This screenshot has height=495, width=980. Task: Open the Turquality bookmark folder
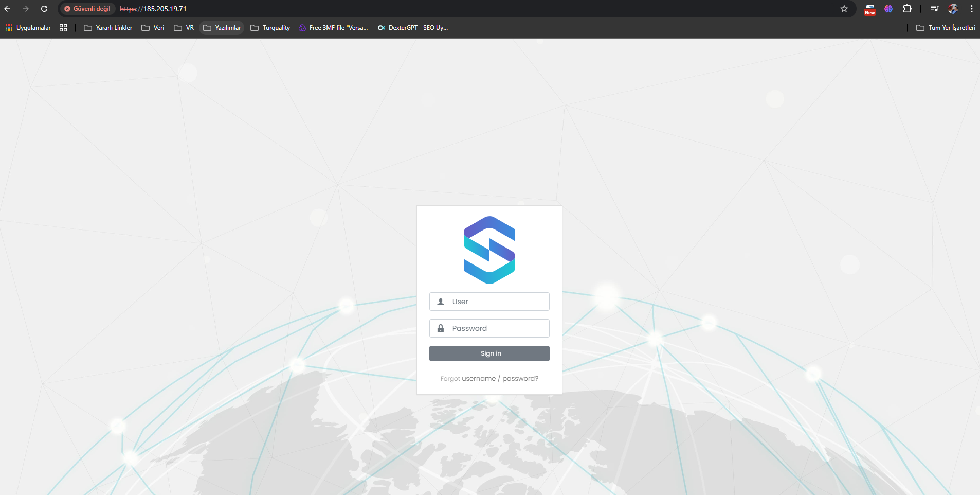(270, 28)
